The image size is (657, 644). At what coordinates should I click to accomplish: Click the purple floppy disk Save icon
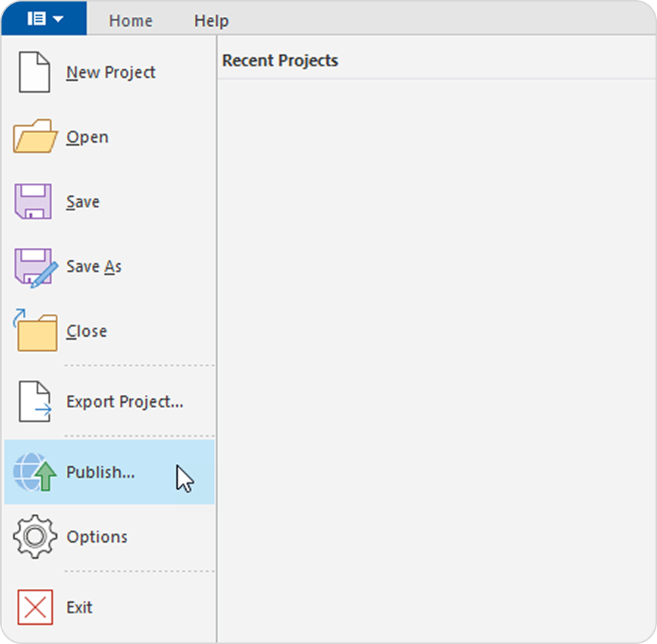pyautogui.click(x=34, y=201)
